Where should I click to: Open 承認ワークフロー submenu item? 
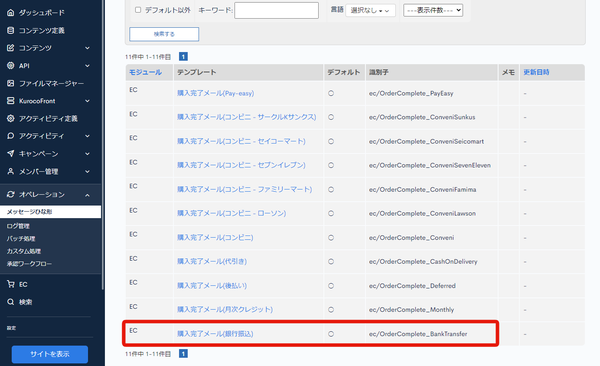[x=29, y=264]
